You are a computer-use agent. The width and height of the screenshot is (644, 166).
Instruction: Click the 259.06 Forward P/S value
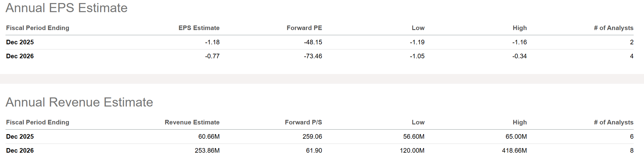pyautogui.click(x=312, y=137)
